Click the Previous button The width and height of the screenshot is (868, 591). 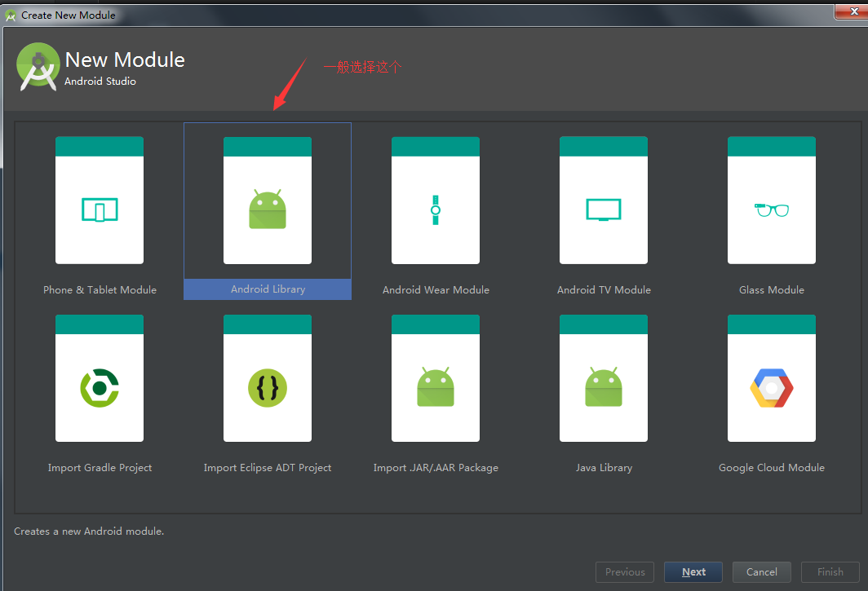click(624, 572)
